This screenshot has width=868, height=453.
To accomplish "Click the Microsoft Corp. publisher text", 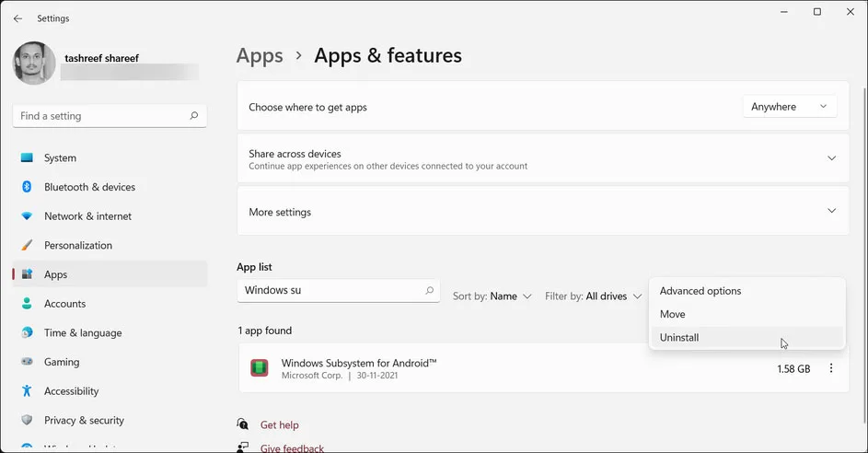I will tap(312, 376).
